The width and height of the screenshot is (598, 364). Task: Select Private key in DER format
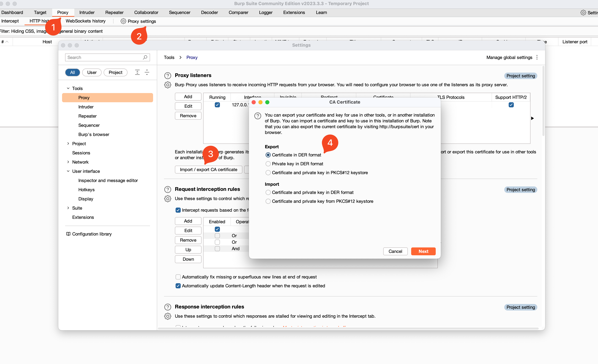pyautogui.click(x=268, y=164)
